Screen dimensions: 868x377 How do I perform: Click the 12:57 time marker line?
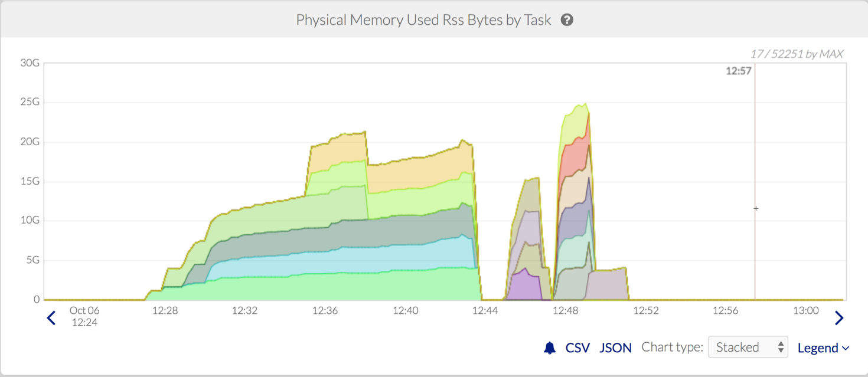point(755,177)
